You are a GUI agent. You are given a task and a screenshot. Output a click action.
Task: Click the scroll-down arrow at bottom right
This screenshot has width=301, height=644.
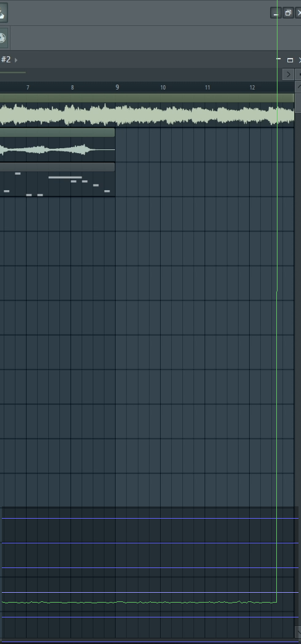298,631
